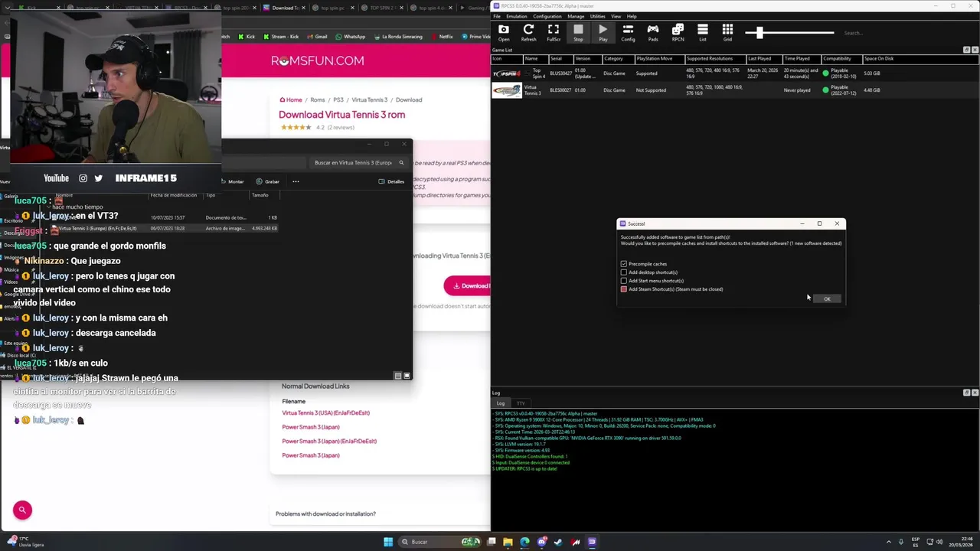Open Virtua Tennis 3 (USA) download link

[325, 412]
